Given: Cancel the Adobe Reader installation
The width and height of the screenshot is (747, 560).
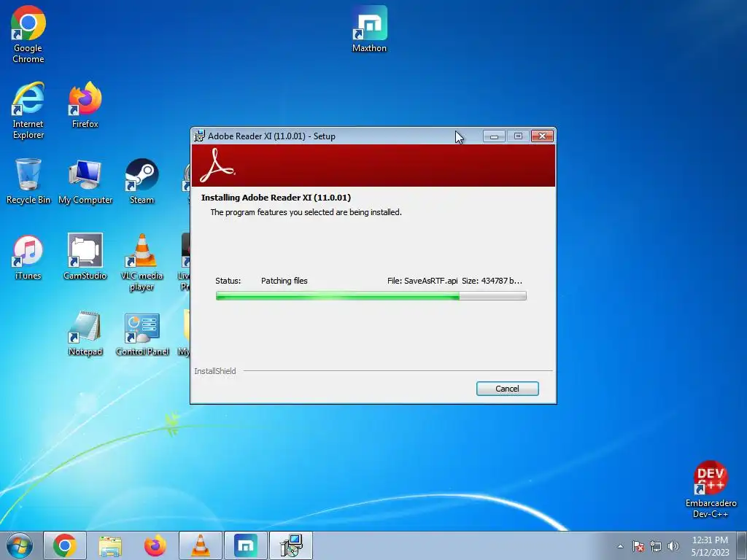Looking at the screenshot, I should tap(508, 389).
